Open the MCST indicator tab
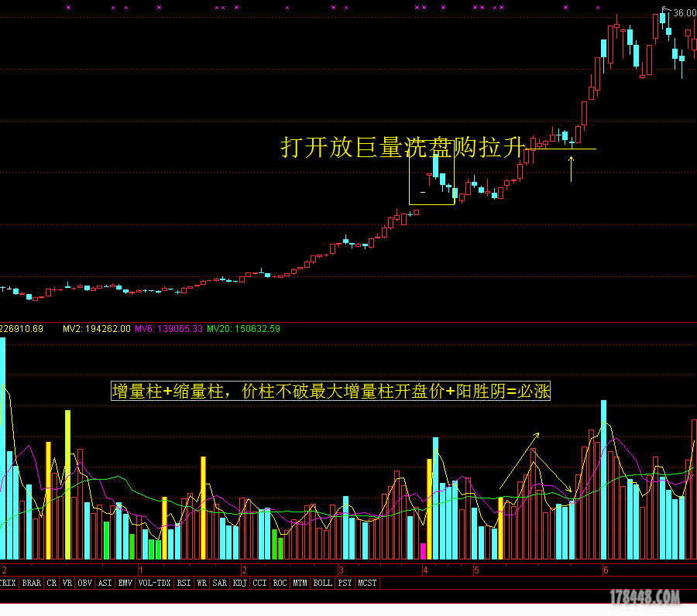Viewport: 697px width, 616px height. (x=367, y=583)
